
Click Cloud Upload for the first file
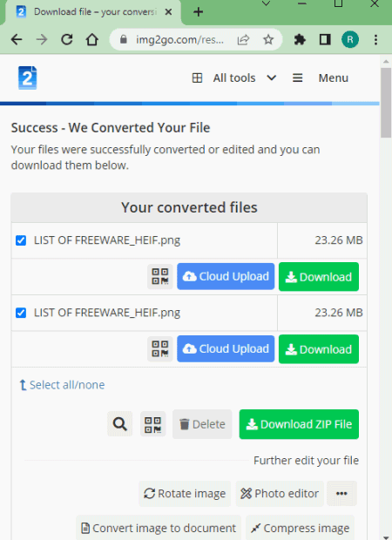[226, 277]
